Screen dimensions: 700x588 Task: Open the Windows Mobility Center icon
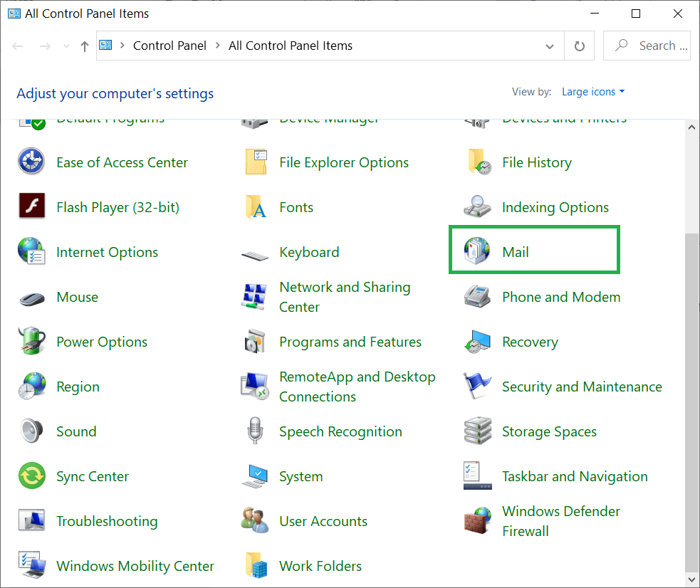coord(32,565)
